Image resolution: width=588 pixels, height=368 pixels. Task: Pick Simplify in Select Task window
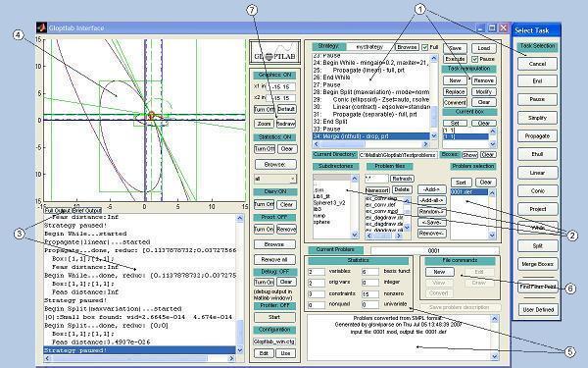pyautogui.click(x=537, y=118)
